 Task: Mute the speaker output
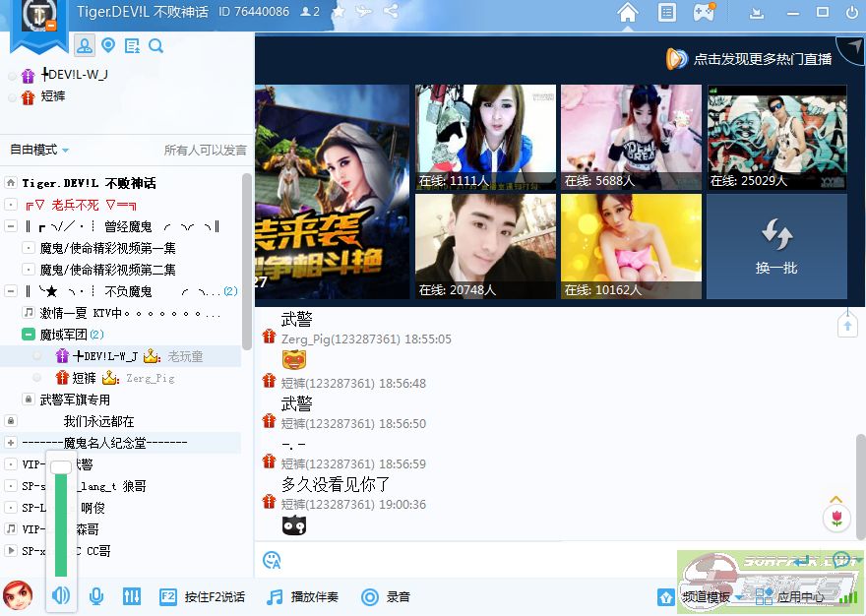pyautogui.click(x=61, y=595)
